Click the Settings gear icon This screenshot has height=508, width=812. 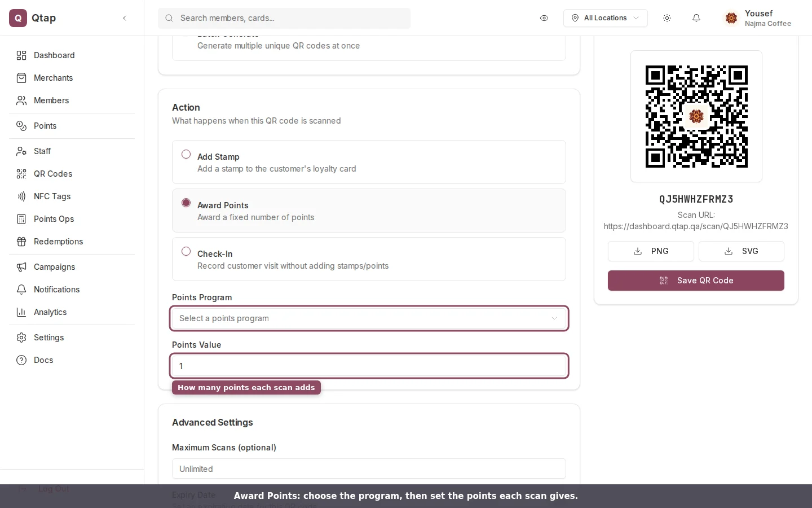point(21,338)
